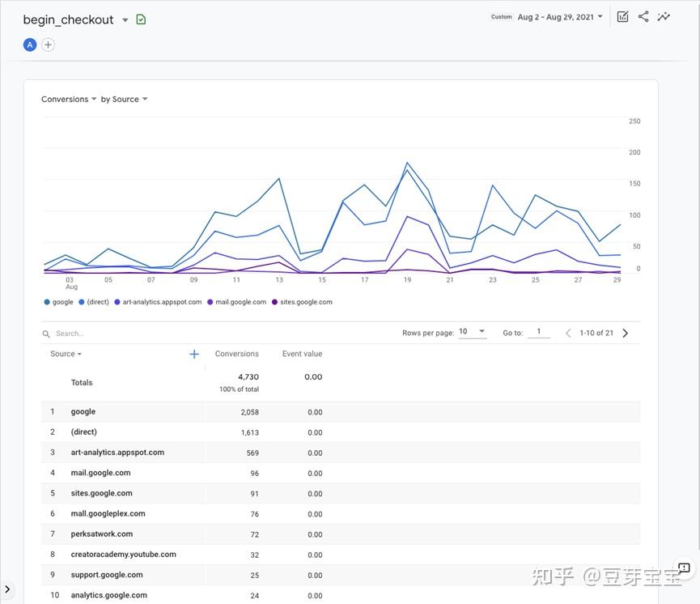Open the Source column header menu
This screenshot has width=700, height=604.
coord(63,353)
